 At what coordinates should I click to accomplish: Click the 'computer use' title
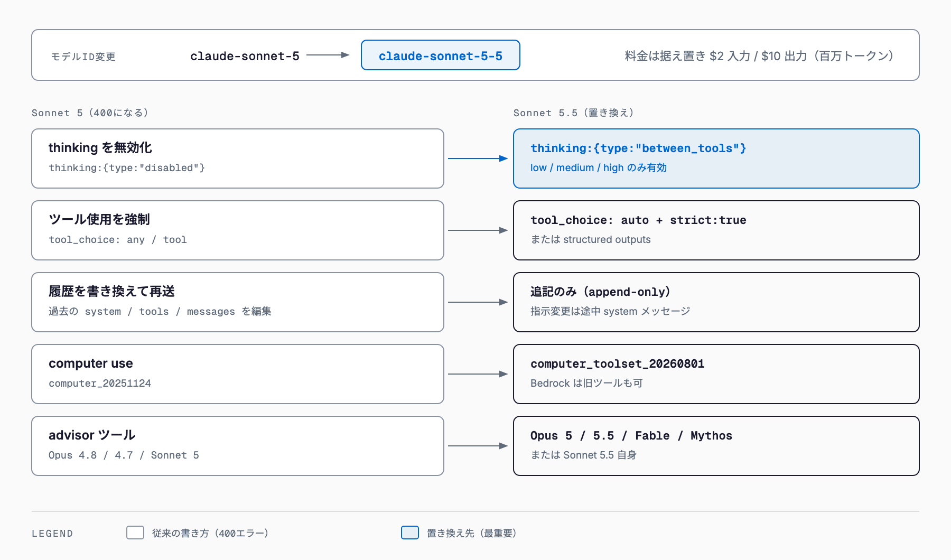[91, 363]
